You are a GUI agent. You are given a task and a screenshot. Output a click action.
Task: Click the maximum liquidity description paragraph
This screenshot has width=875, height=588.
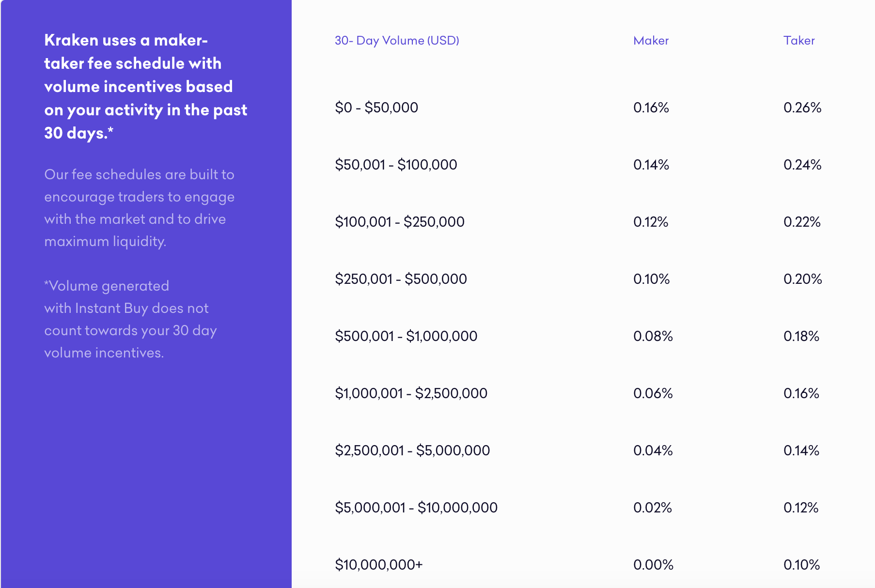tap(140, 208)
